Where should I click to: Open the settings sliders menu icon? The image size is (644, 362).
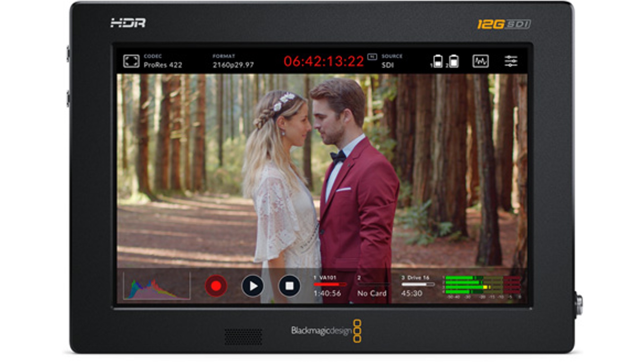point(511,61)
